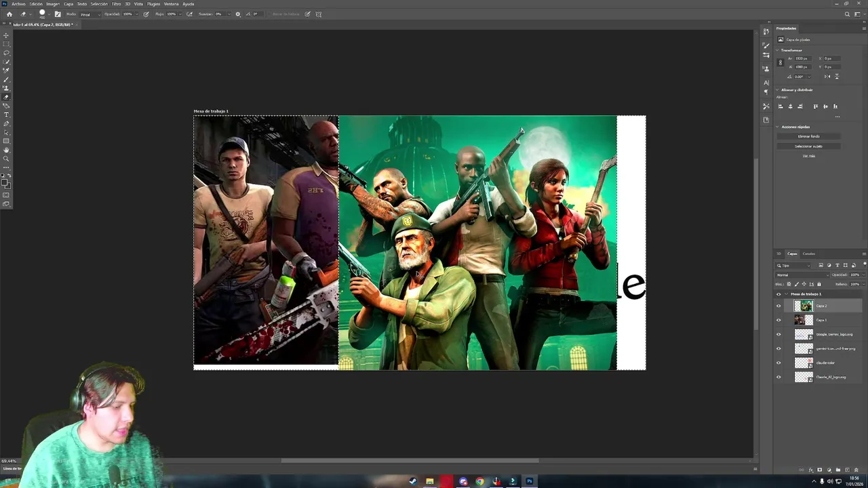
Task: Select the Rectangular Marquee tool
Action: pyautogui.click(x=6, y=44)
